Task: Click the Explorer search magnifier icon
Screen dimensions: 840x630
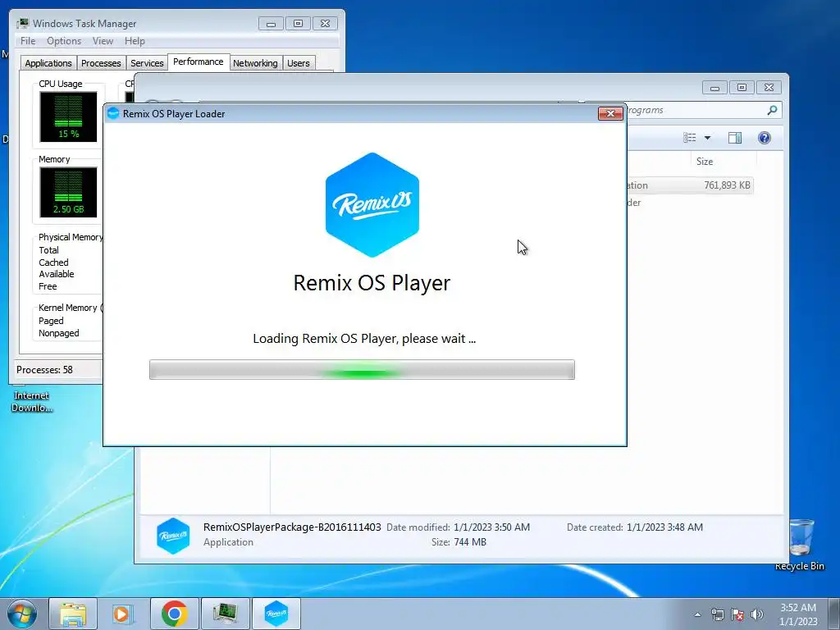Action: coord(771,110)
